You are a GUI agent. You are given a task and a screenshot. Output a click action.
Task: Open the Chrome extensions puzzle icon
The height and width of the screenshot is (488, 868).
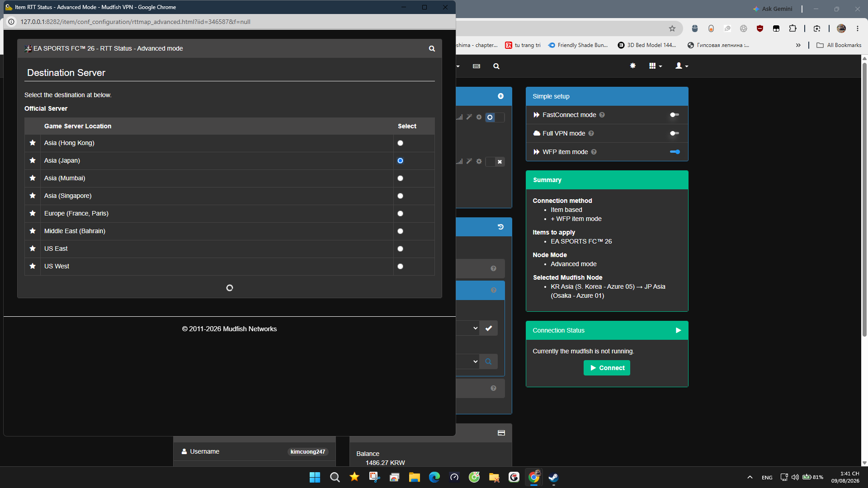click(793, 28)
